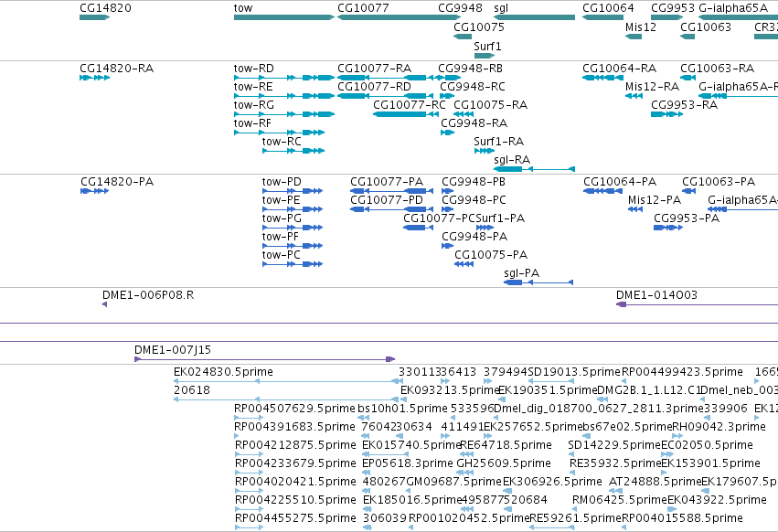The image size is (778, 532).
Task: Open the EST labeled 20618
Action: click(288, 399)
